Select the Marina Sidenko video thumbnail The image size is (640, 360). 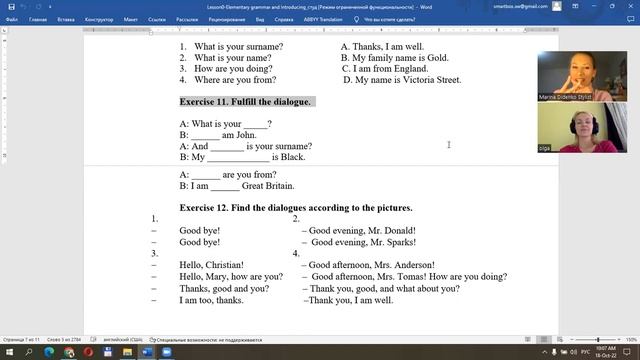[x=582, y=76]
